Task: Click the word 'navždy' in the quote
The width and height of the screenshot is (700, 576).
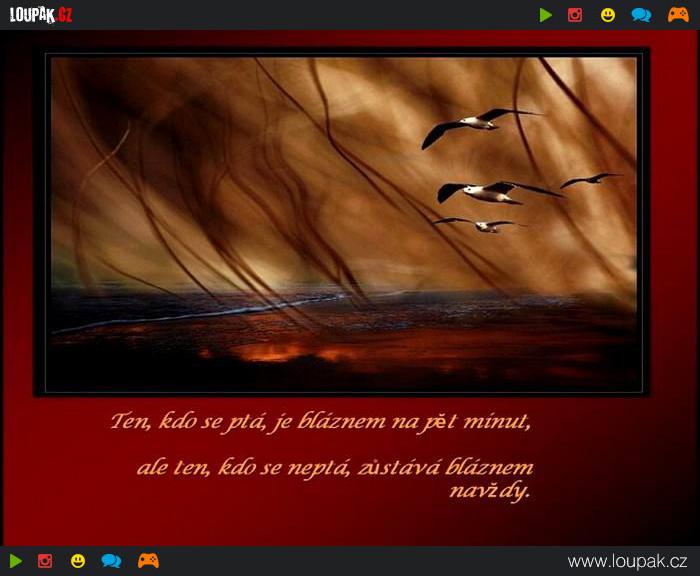Action: click(x=489, y=492)
